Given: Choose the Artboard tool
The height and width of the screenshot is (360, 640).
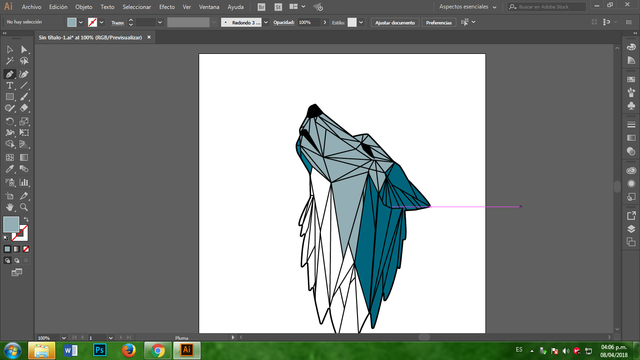Looking at the screenshot, I should 9,196.
